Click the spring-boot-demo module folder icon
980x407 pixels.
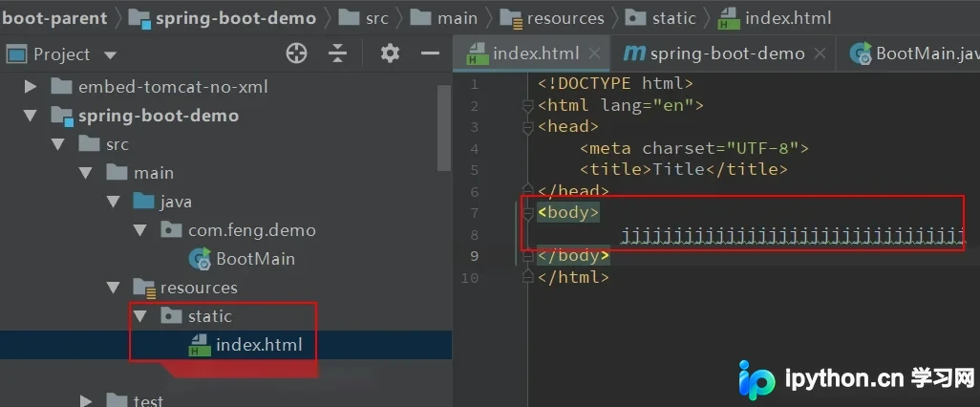pos(62,117)
